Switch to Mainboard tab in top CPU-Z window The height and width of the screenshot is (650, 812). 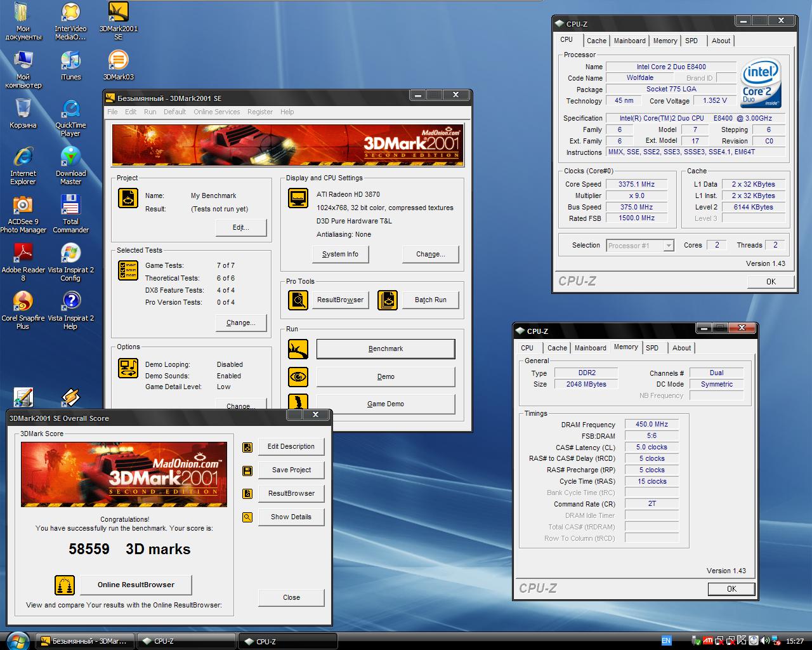click(x=629, y=41)
